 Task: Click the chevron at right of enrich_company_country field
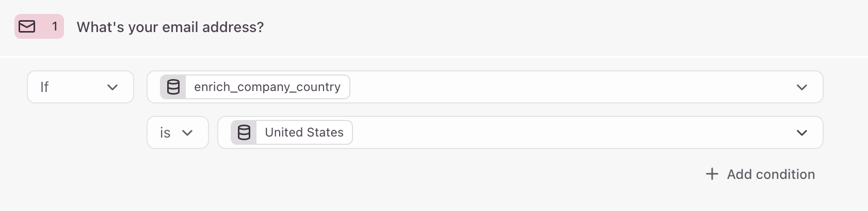(x=801, y=87)
